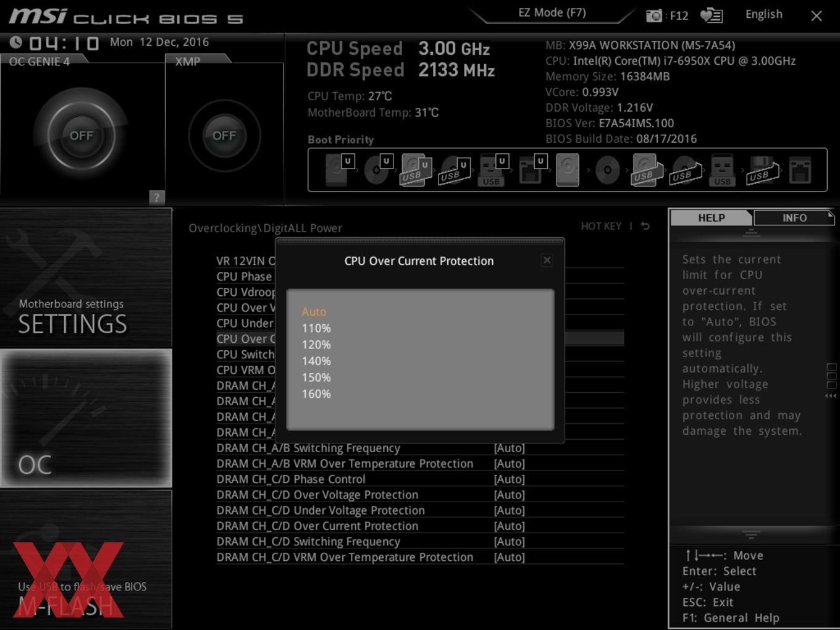Select DRAM CH_C/D VRM Over Temperature Protection row
The image size is (840, 630).
coord(420,557)
